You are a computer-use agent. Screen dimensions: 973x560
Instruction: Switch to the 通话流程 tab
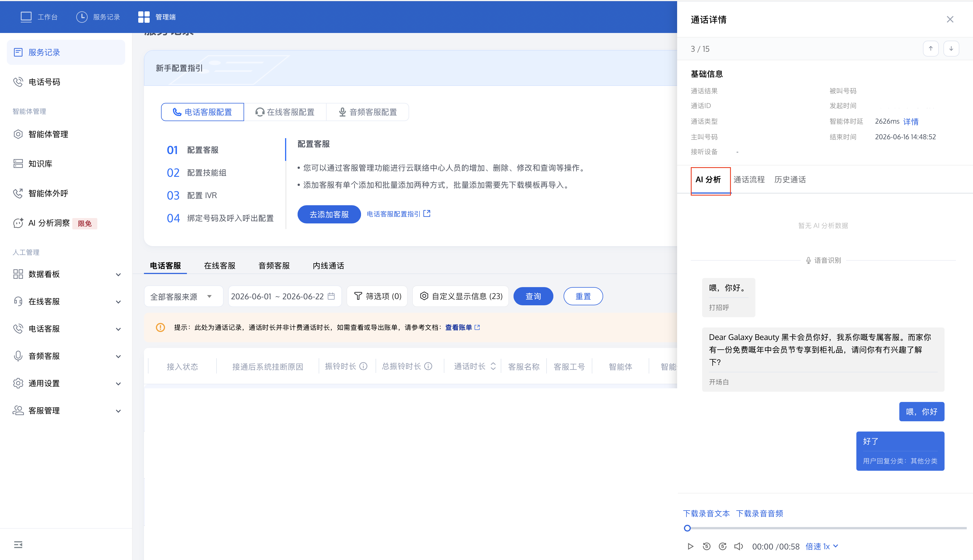(749, 180)
